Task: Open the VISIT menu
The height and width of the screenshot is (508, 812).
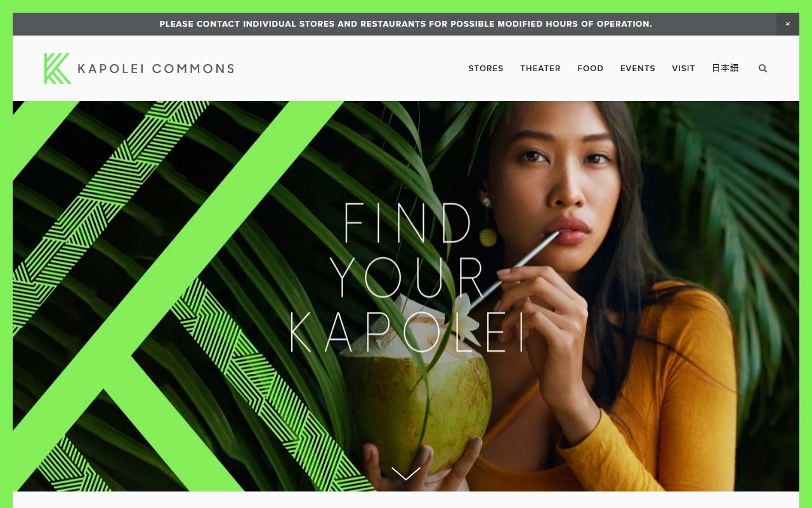Action: (x=683, y=69)
